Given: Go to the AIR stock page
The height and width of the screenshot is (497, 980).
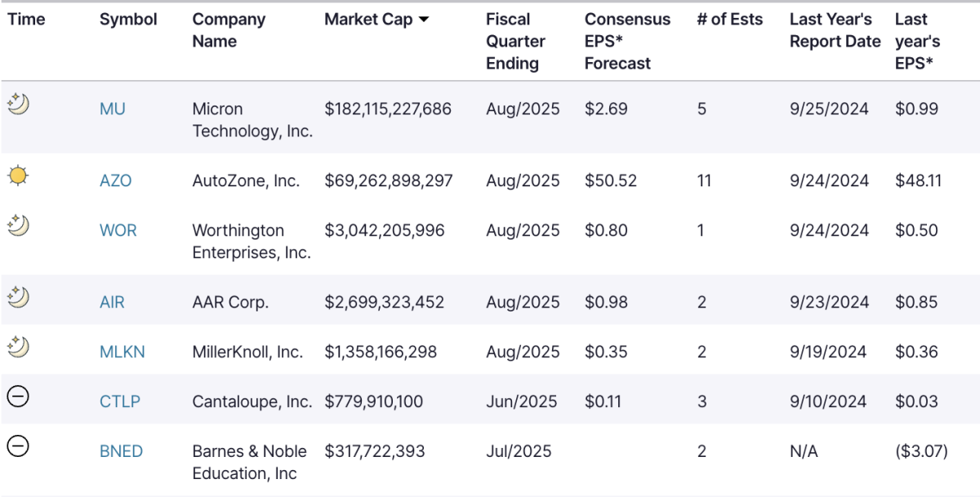Looking at the screenshot, I should tap(112, 302).
